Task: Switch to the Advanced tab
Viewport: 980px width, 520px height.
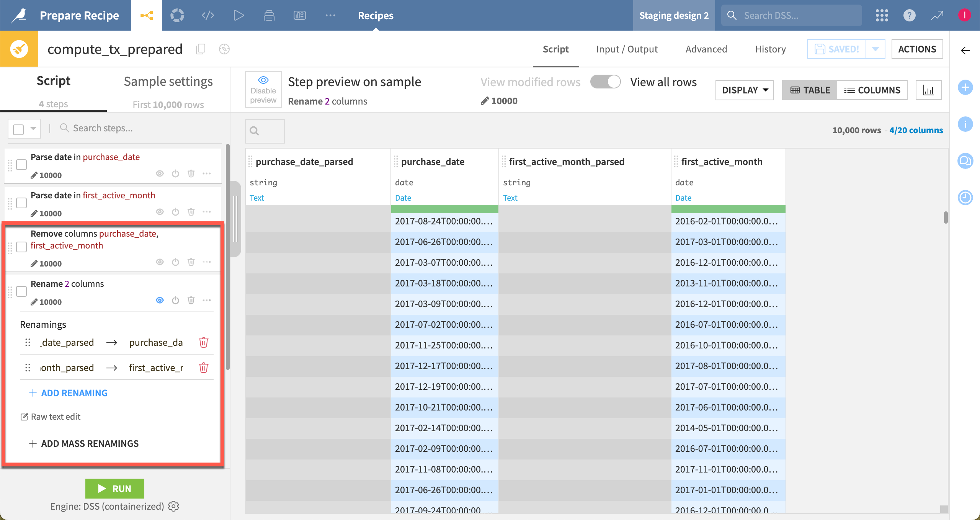Action: pos(706,49)
